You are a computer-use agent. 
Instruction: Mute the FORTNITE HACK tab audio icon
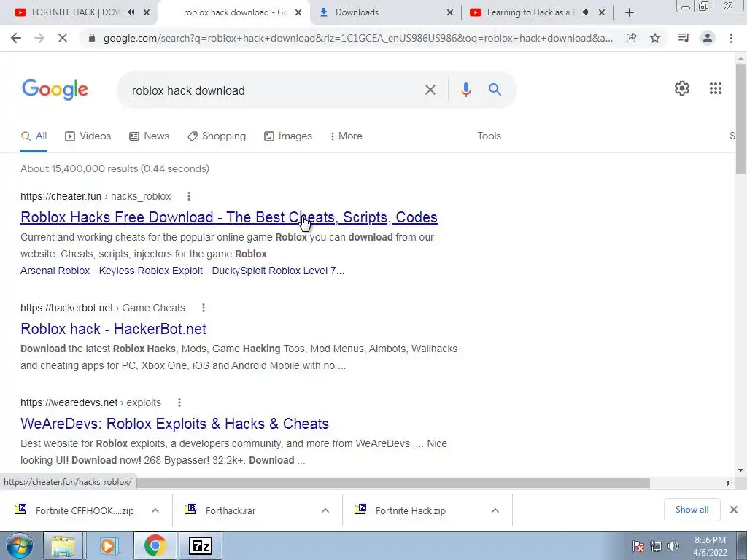(x=131, y=12)
